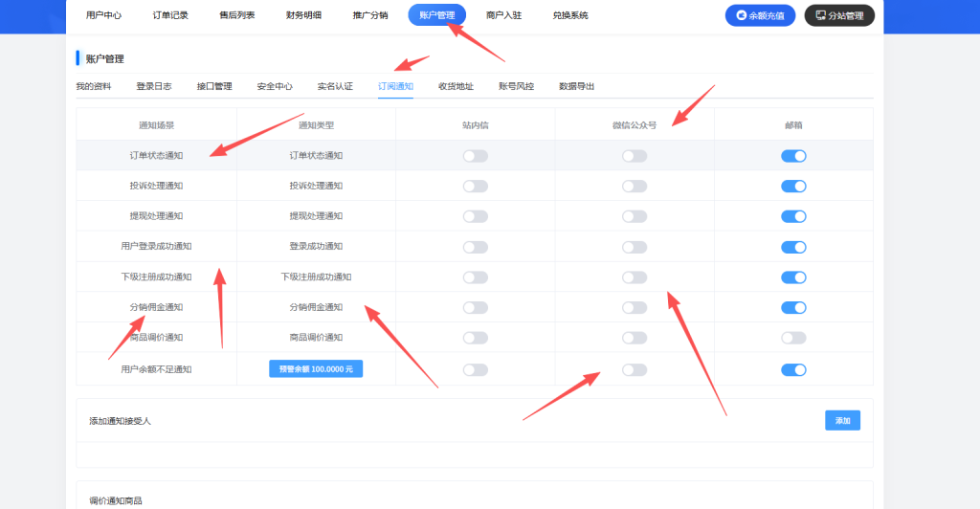The height and width of the screenshot is (509, 980).
Task: Toggle 微信公众号 for 用户登录成功通知
Action: pyautogui.click(x=634, y=247)
